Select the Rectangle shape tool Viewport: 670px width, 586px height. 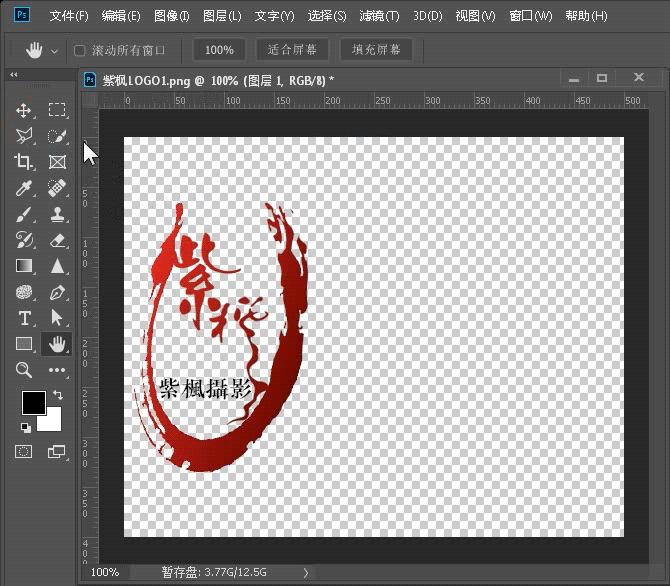click(x=24, y=344)
